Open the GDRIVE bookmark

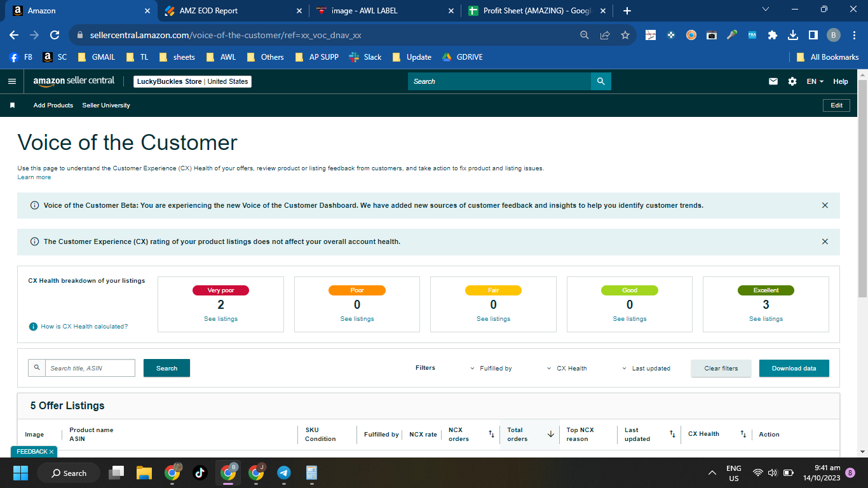click(x=463, y=57)
